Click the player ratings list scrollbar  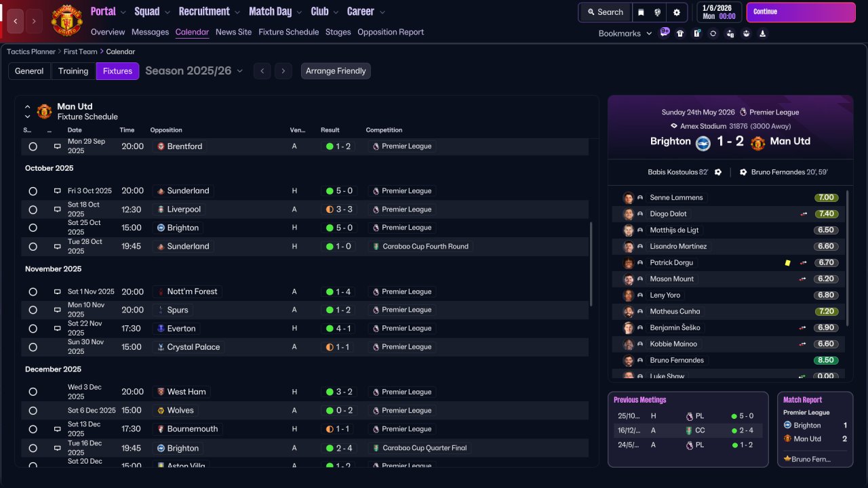(847, 258)
